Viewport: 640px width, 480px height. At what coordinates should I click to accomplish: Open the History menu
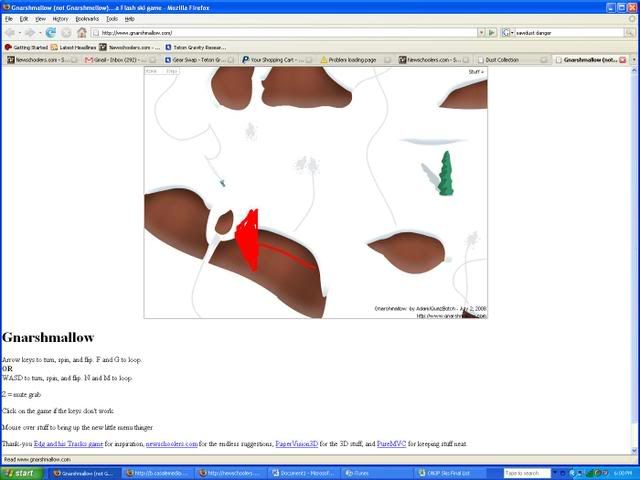tap(60, 18)
